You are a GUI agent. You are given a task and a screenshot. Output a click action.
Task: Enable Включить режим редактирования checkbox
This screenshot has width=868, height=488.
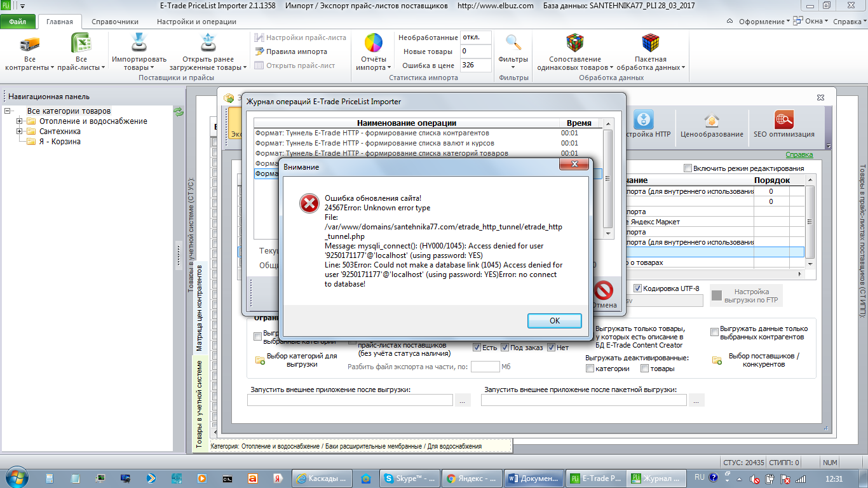tap(688, 168)
